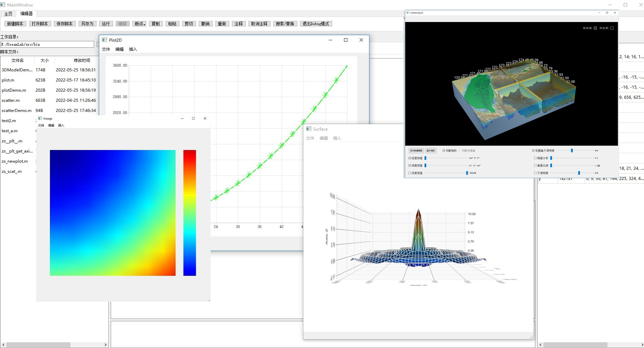Click the Surface window title icon

click(308, 129)
